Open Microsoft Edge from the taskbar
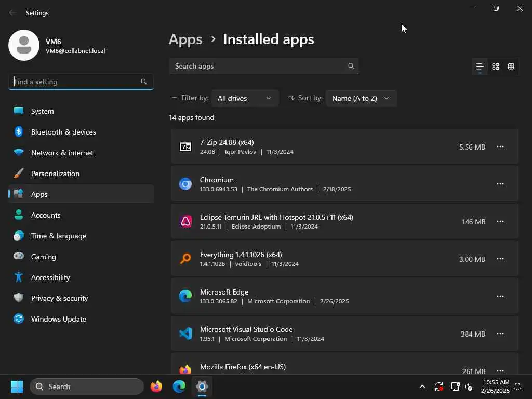 point(179,387)
